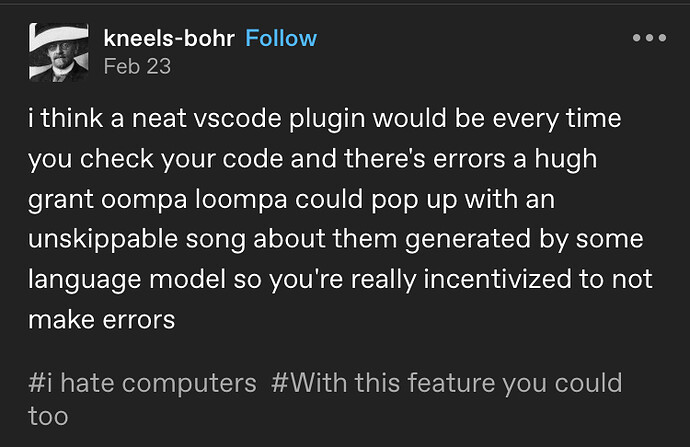Open the Feb 23 timestamp permalink

tap(137, 66)
